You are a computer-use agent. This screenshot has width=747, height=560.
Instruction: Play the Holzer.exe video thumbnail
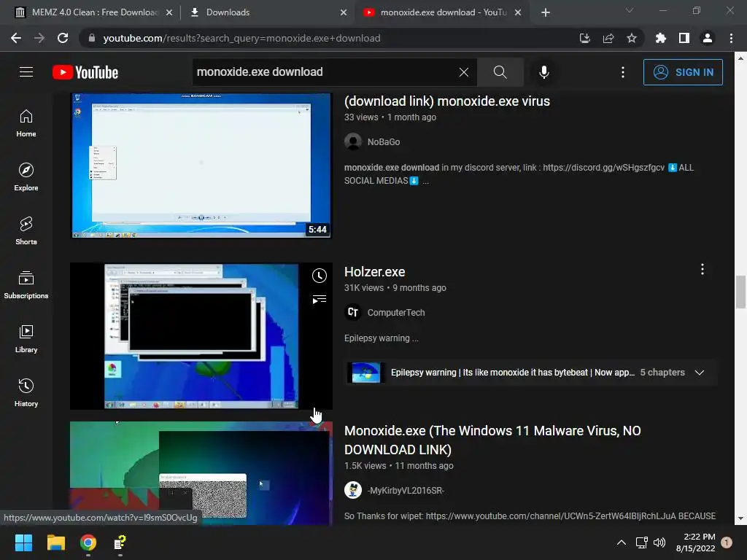click(201, 336)
